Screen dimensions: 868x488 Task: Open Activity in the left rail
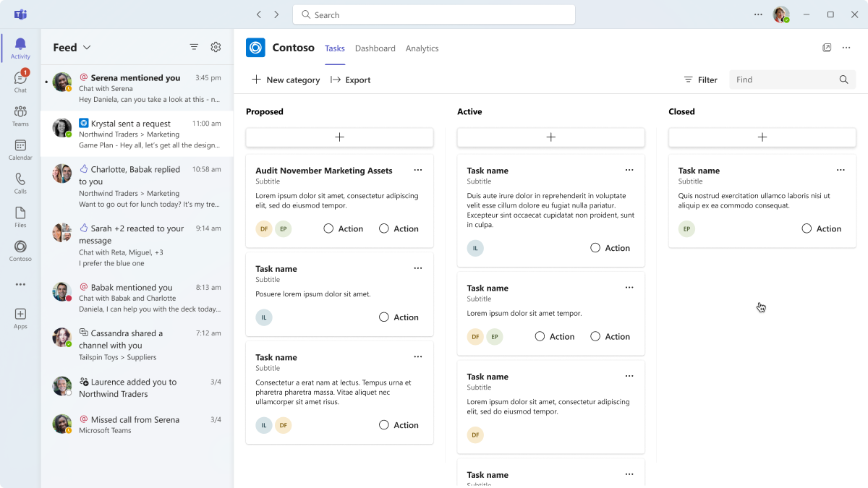click(x=20, y=48)
